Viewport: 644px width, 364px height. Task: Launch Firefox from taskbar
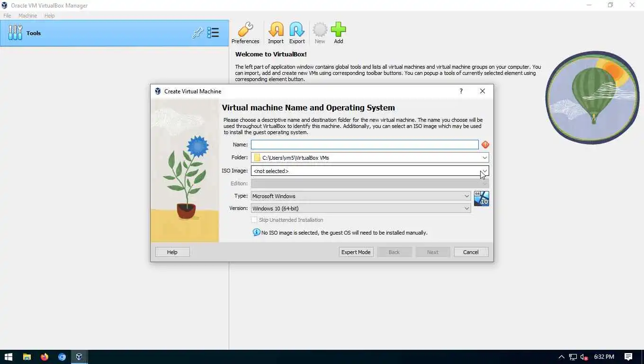pyautogui.click(x=45, y=357)
